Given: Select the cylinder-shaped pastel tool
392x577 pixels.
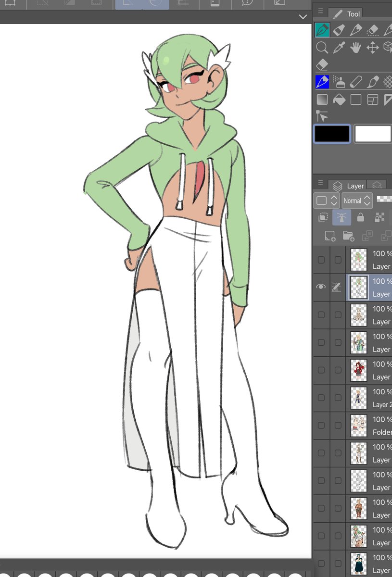Looking at the screenshot, I should coord(356,82).
